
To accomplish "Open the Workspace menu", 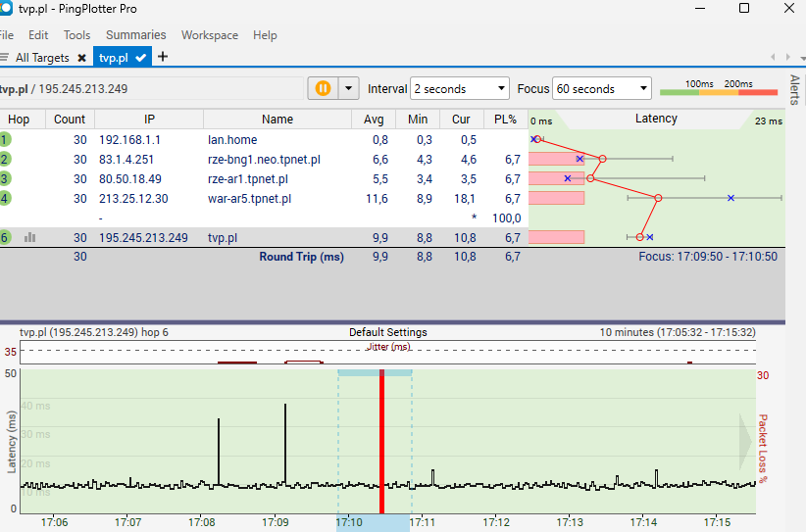I will coord(209,34).
